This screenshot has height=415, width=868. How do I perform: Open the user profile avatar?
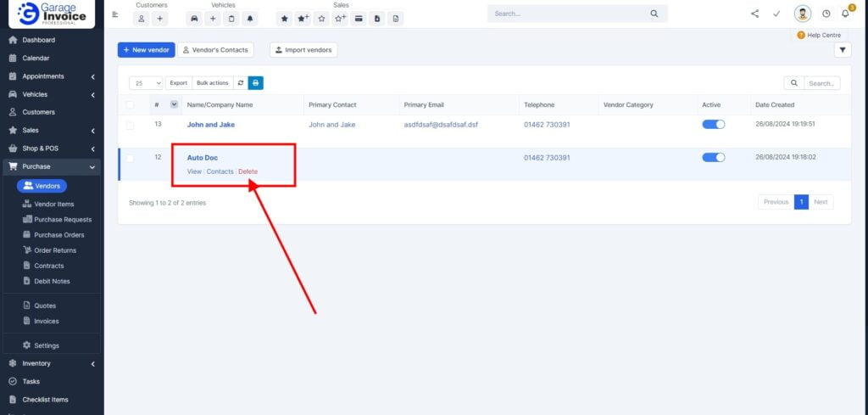tap(802, 14)
